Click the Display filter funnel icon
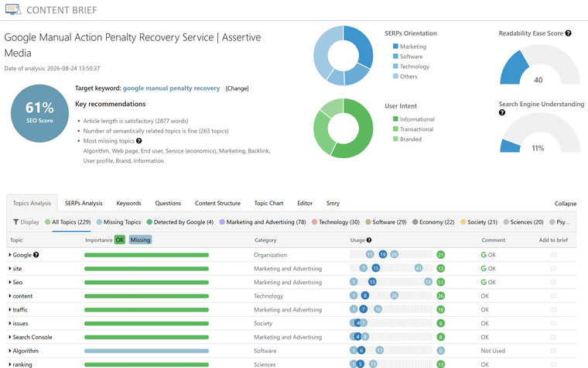588x368 pixels. pos(15,222)
